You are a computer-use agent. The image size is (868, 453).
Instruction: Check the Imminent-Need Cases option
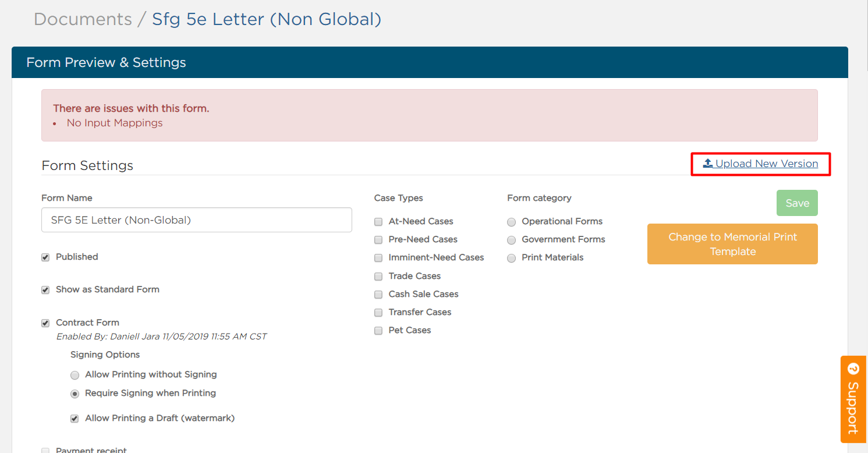(378, 258)
